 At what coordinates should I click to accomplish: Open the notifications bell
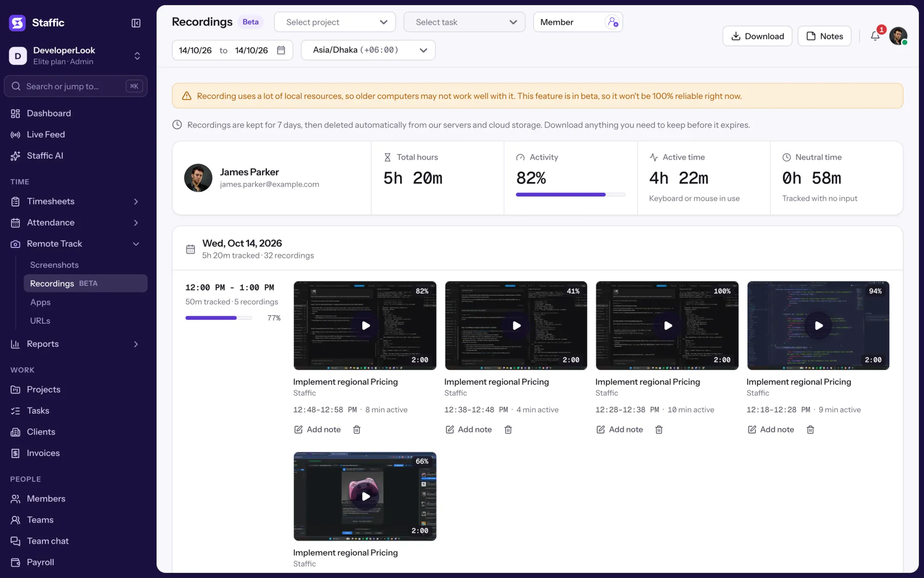click(x=875, y=36)
